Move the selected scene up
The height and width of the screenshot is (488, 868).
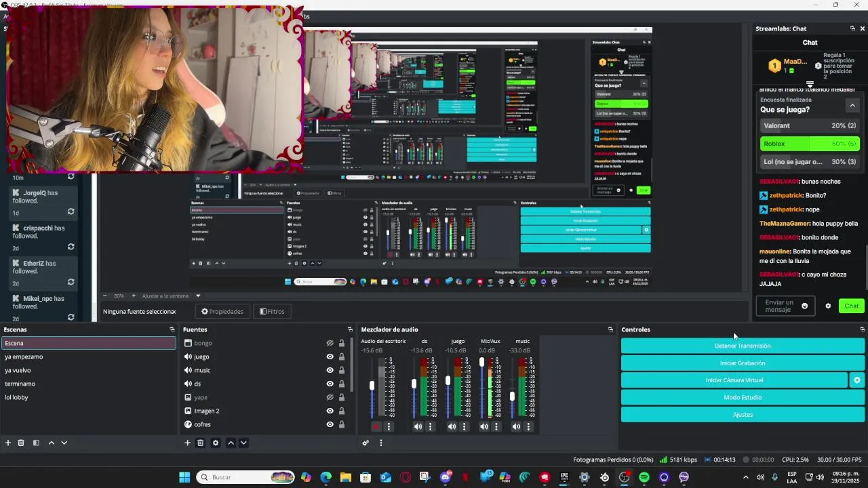(51, 443)
